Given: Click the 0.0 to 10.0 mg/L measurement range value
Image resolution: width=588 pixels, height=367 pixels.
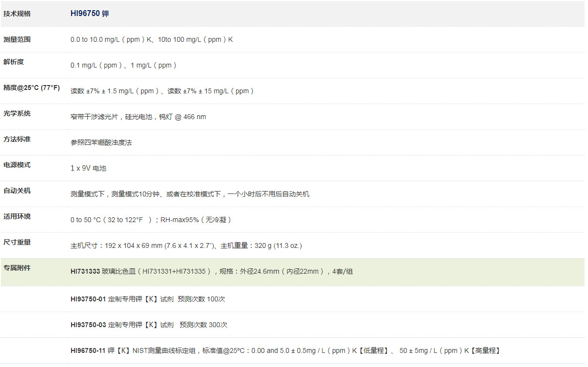Looking at the screenshot, I should (x=152, y=40).
